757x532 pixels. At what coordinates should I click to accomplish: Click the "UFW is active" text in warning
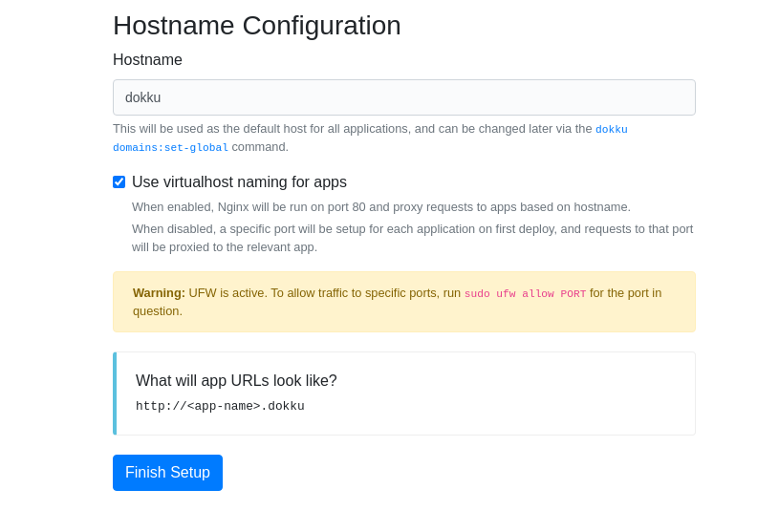(227, 293)
